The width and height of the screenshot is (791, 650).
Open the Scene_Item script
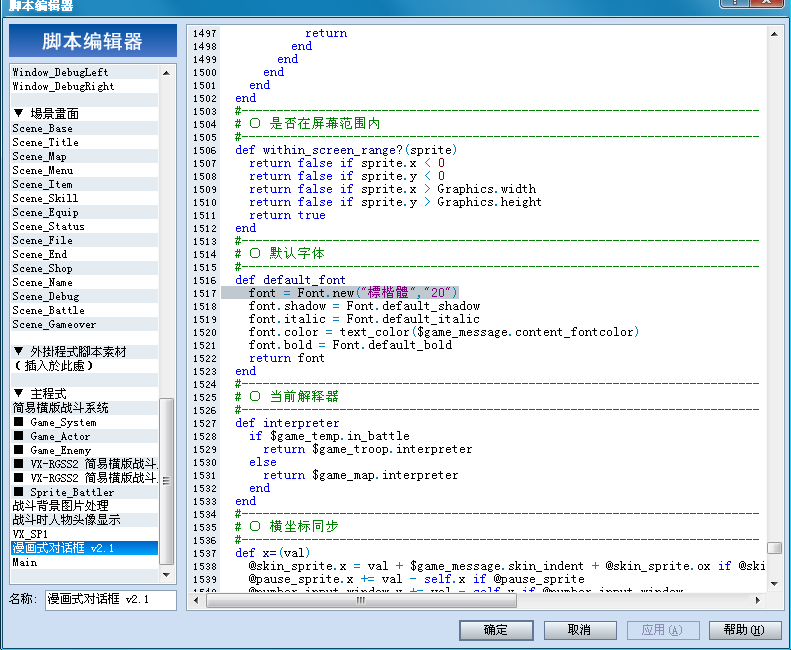[x=85, y=184]
